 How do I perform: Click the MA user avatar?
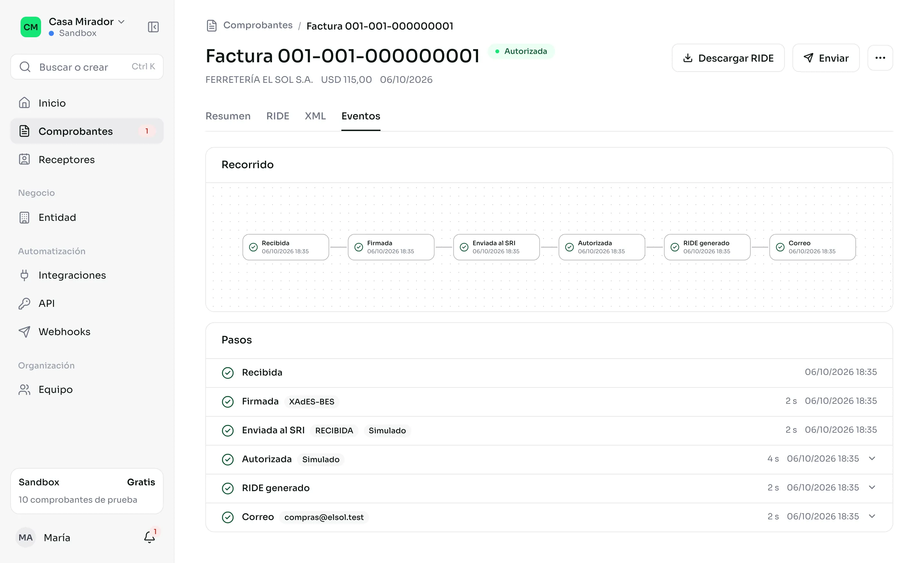[x=25, y=538]
